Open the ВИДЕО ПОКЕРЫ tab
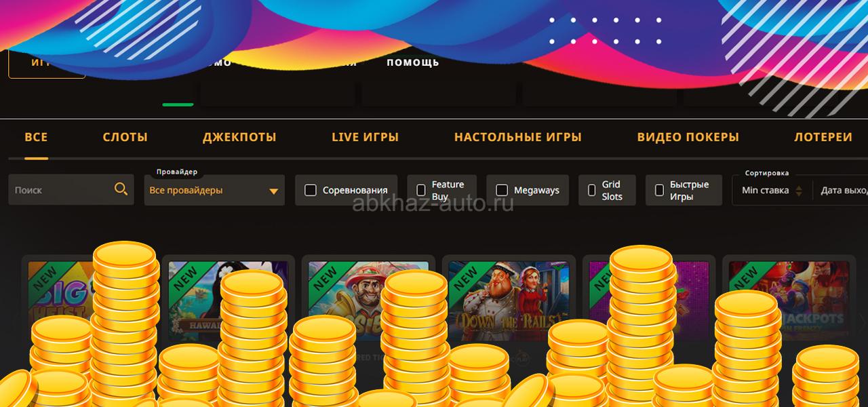This screenshot has height=407, width=868. (688, 137)
